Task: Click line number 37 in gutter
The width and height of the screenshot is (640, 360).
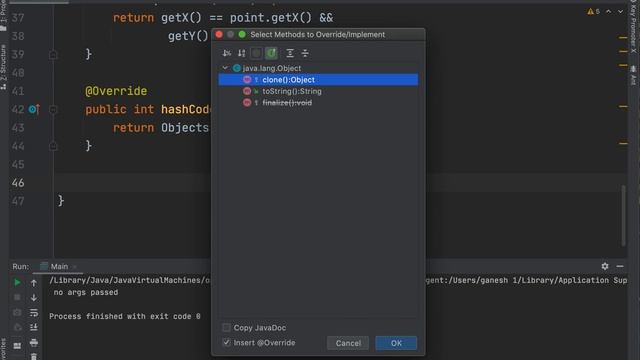Action: pos(18,18)
